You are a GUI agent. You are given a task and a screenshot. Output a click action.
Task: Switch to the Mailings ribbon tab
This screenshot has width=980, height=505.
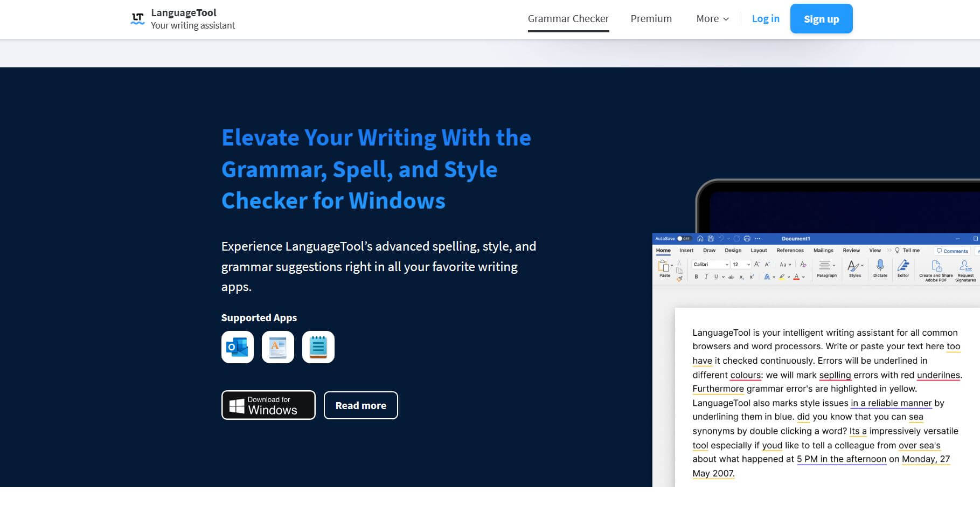click(823, 251)
